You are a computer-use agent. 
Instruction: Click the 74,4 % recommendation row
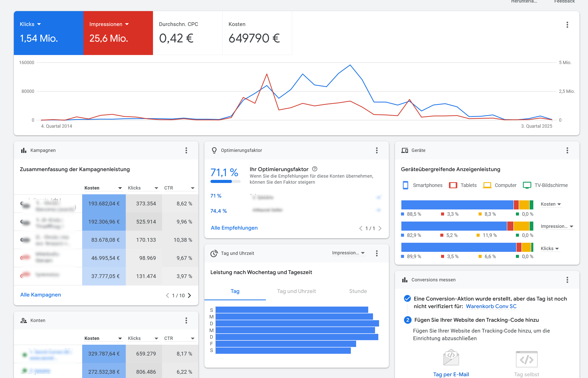coord(296,211)
